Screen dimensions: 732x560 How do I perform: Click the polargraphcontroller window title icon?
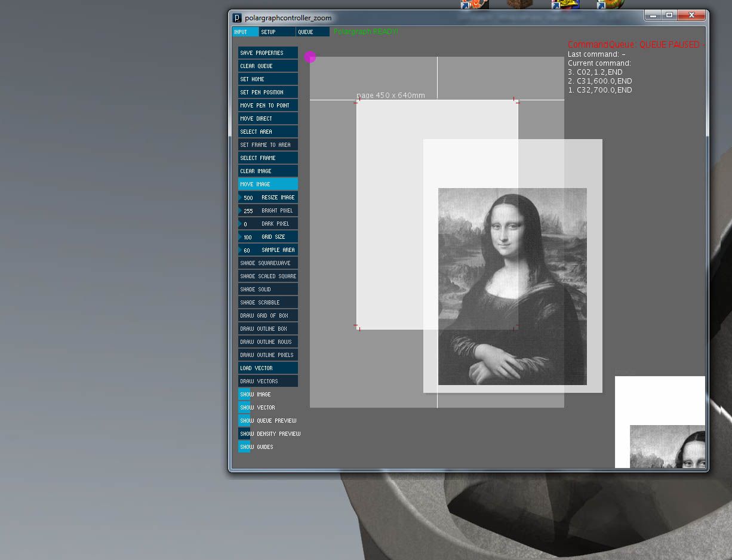237,18
